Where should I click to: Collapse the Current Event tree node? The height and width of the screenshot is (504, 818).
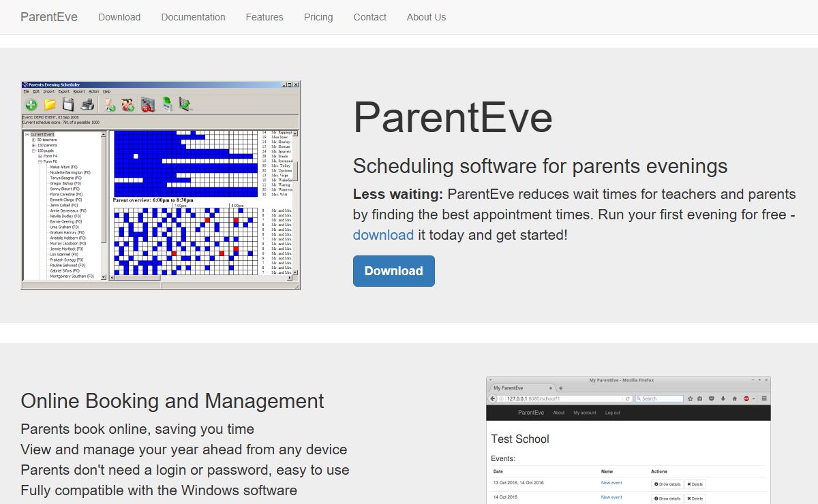[27, 134]
